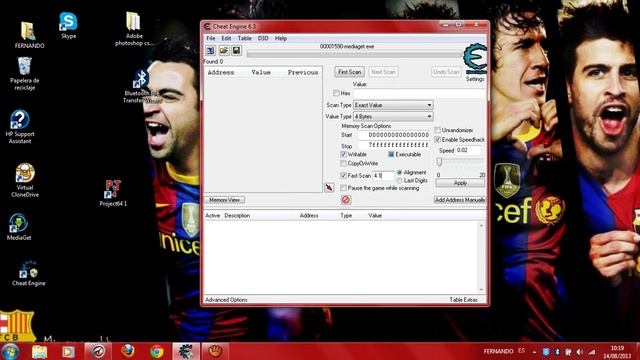
Task: Enable Pause the game while scanning
Action: coord(343,188)
